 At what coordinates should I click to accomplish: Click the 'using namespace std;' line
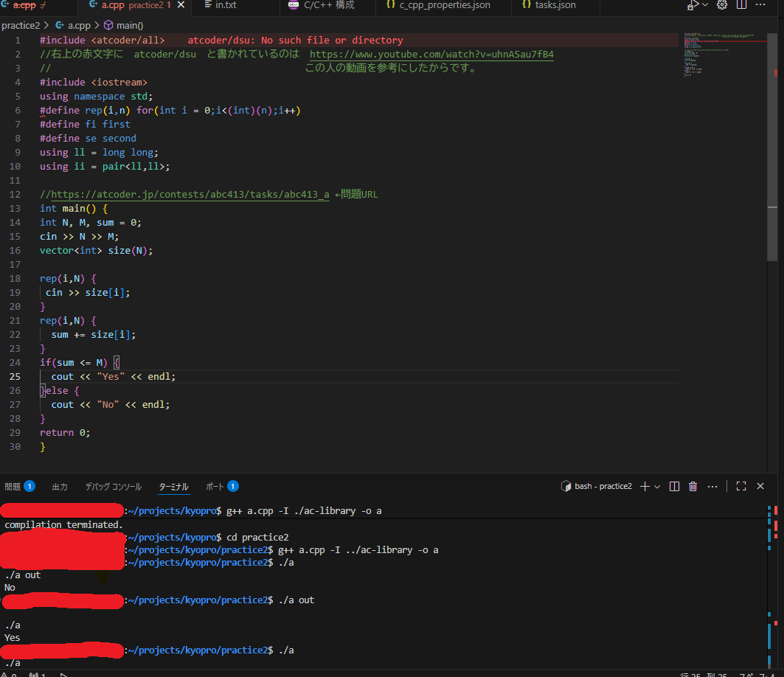(x=96, y=97)
